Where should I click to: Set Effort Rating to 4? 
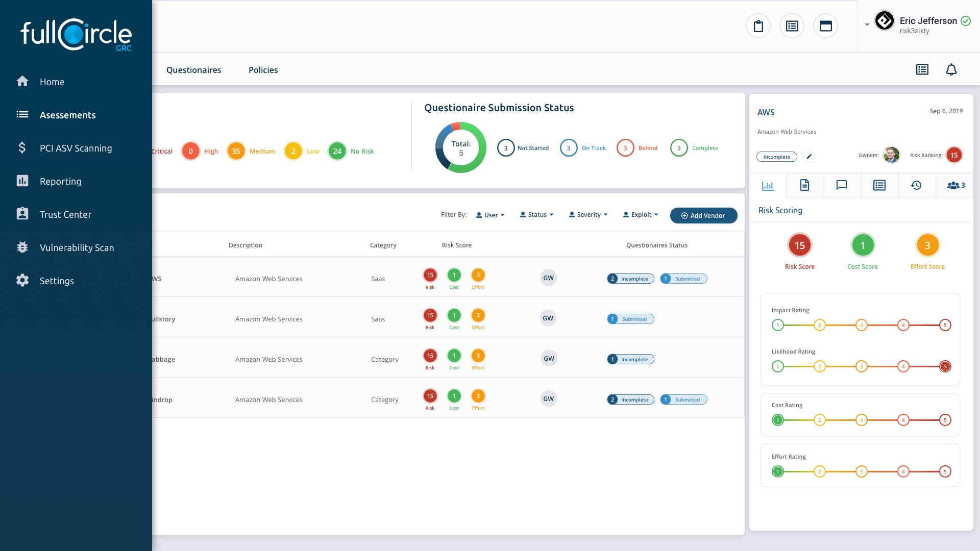[903, 471]
